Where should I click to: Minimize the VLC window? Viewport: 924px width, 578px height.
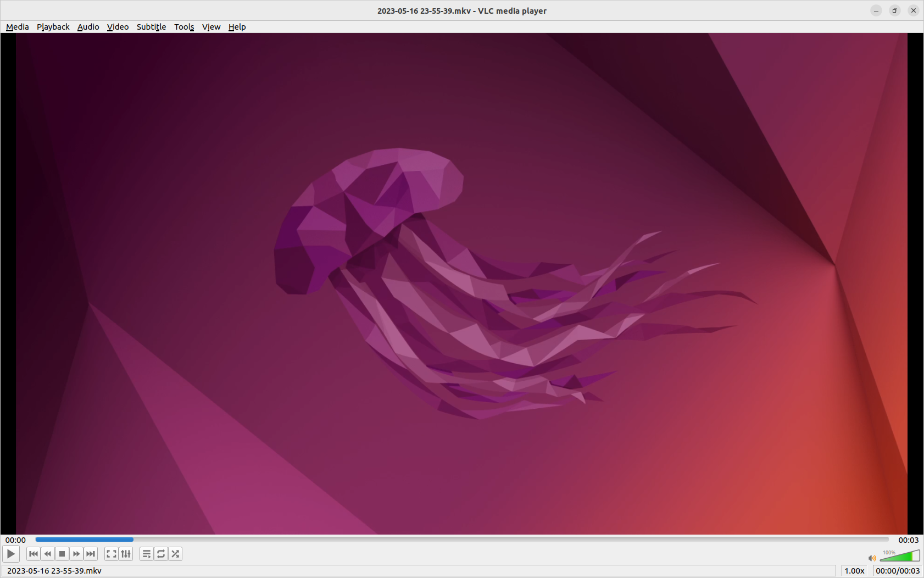(x=876, y=10)
